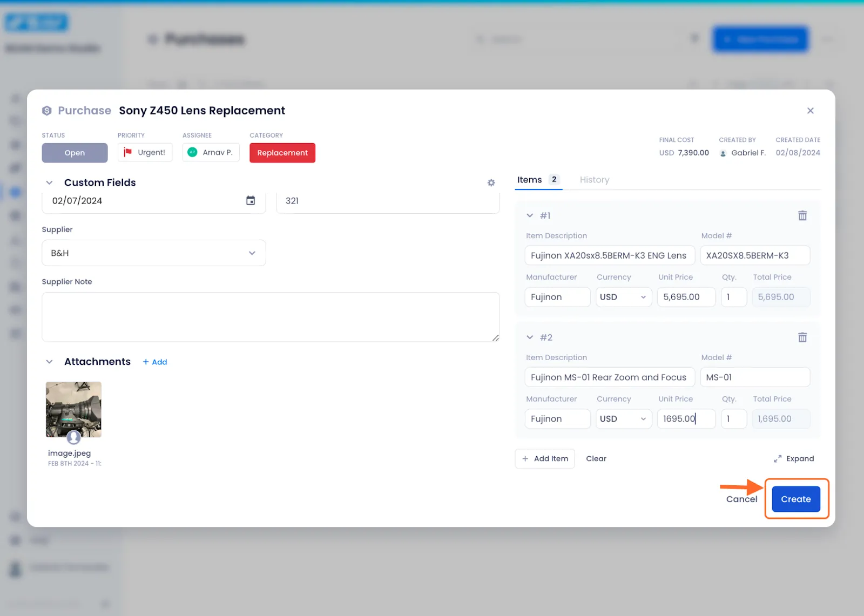Open Custom Fields gear settings
Screen dimensions: 864x616
[491, 183]
